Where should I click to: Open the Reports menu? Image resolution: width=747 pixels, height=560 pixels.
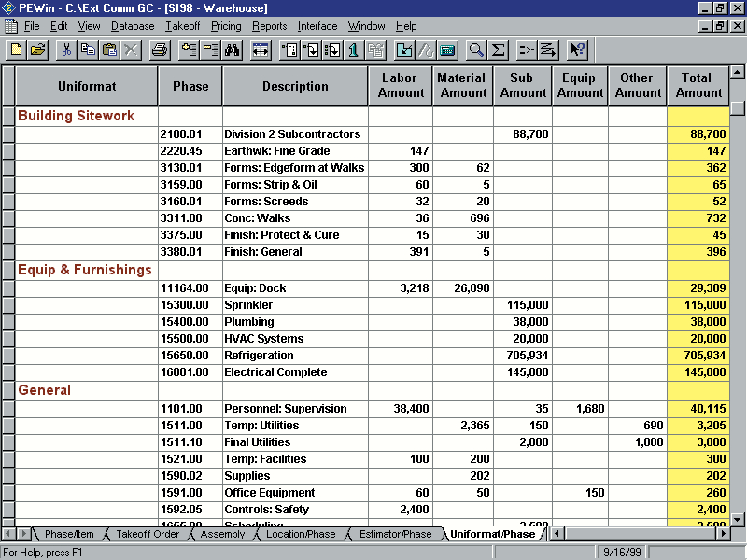coord(270,26)
